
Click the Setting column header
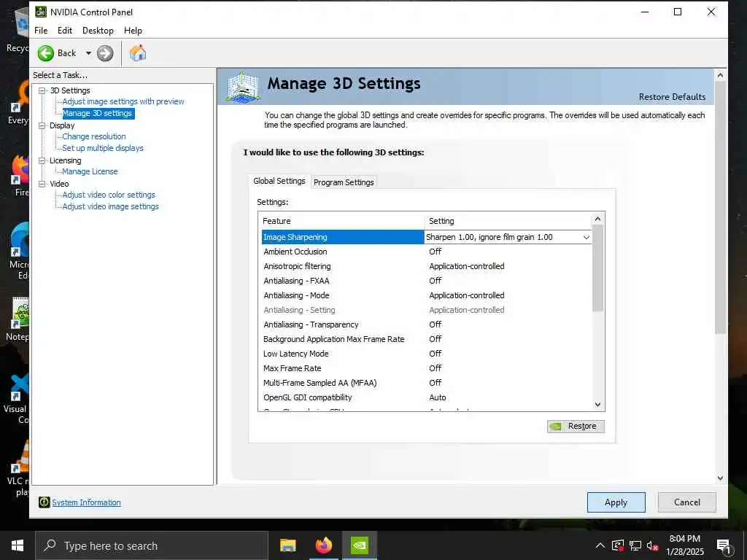click(x=508, y=221)
